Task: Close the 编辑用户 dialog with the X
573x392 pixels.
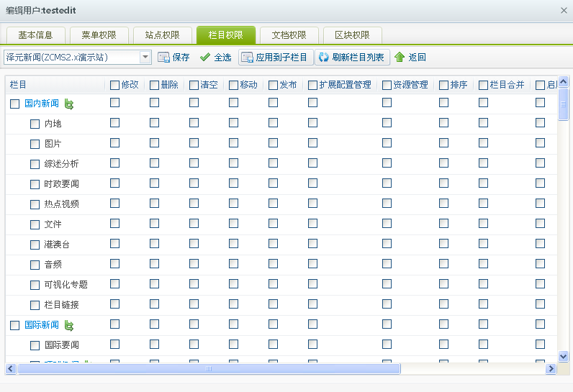Action: coord(564,10)
